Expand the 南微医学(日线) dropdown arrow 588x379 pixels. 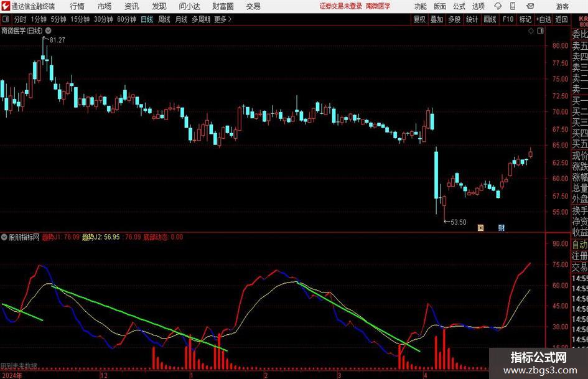[x=49, y=30]
